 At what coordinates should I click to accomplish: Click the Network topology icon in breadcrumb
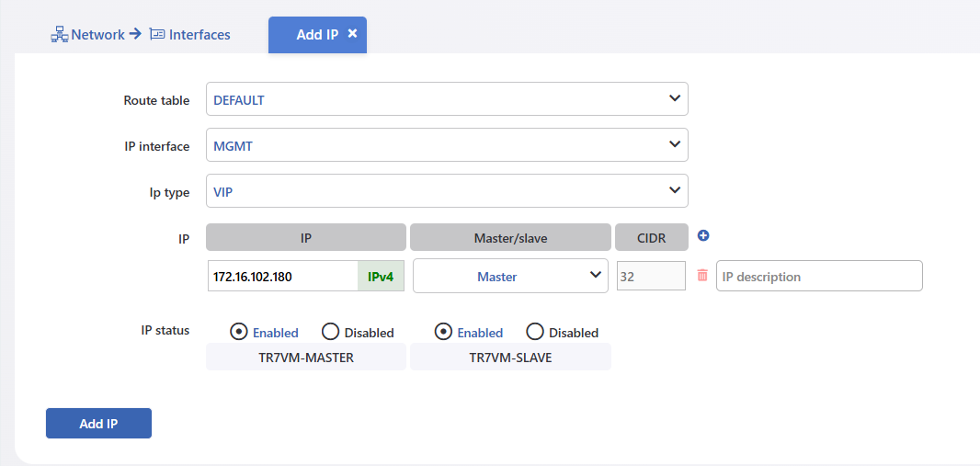point(59,35)
